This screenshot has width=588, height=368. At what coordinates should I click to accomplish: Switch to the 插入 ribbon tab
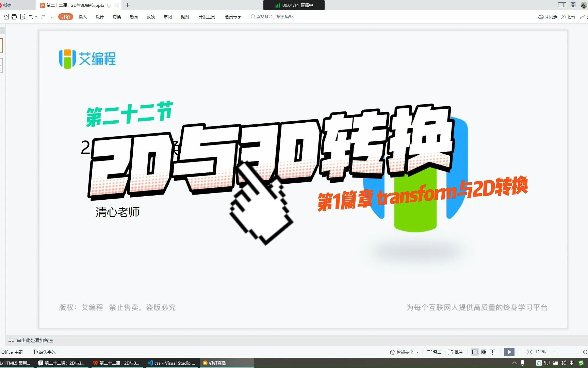tap(82, 16)
